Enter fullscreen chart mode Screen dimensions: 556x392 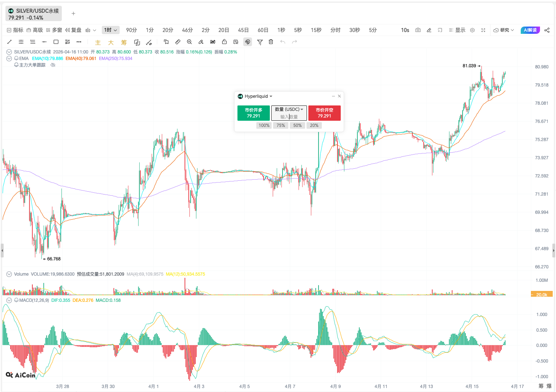coord(483,30)
